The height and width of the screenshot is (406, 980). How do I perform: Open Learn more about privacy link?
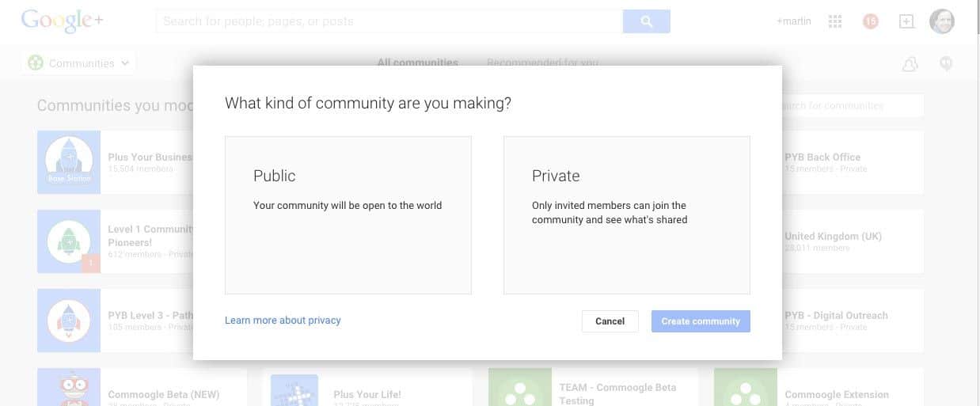pos(283,321)
